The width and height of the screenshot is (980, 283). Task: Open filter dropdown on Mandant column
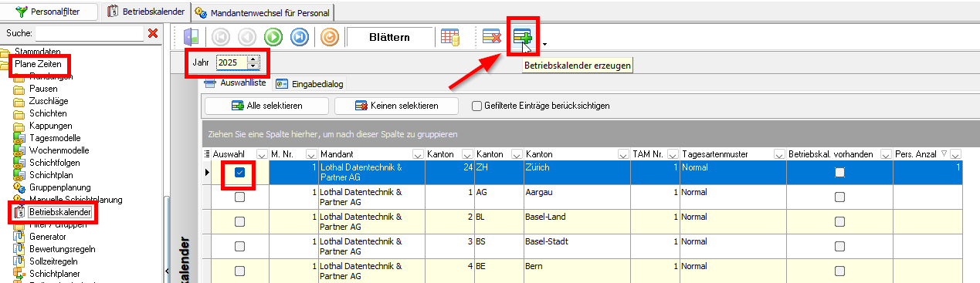[x=418, y=154]
